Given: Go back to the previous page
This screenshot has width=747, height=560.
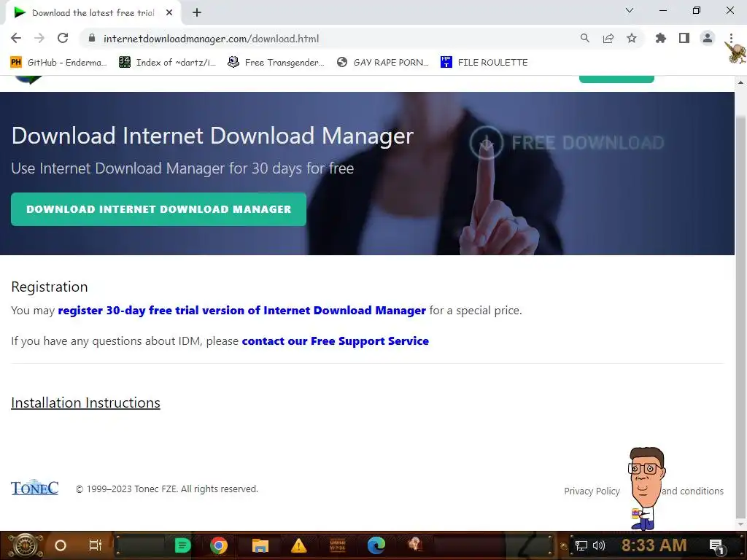Looking at the screenshot, I should [16, 38].
